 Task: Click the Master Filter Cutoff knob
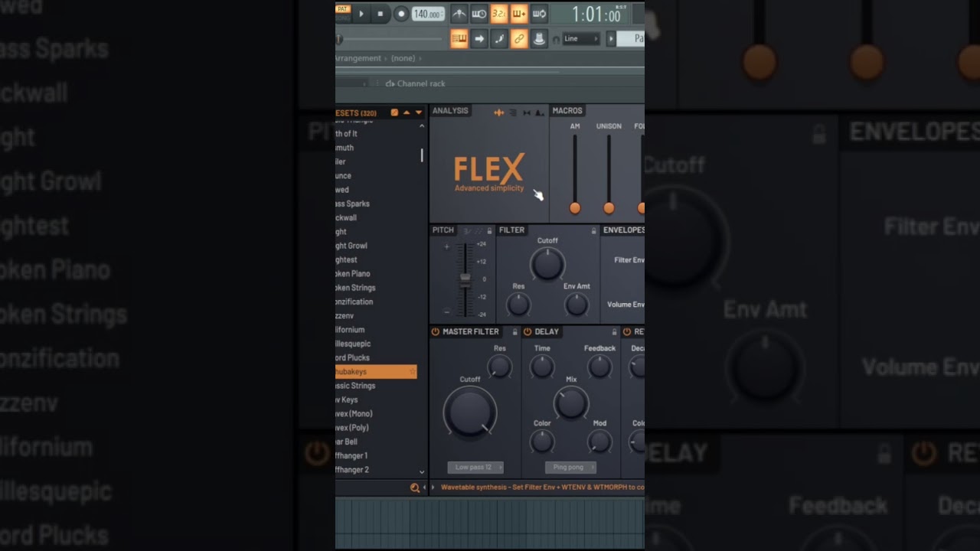pos(470,412)
